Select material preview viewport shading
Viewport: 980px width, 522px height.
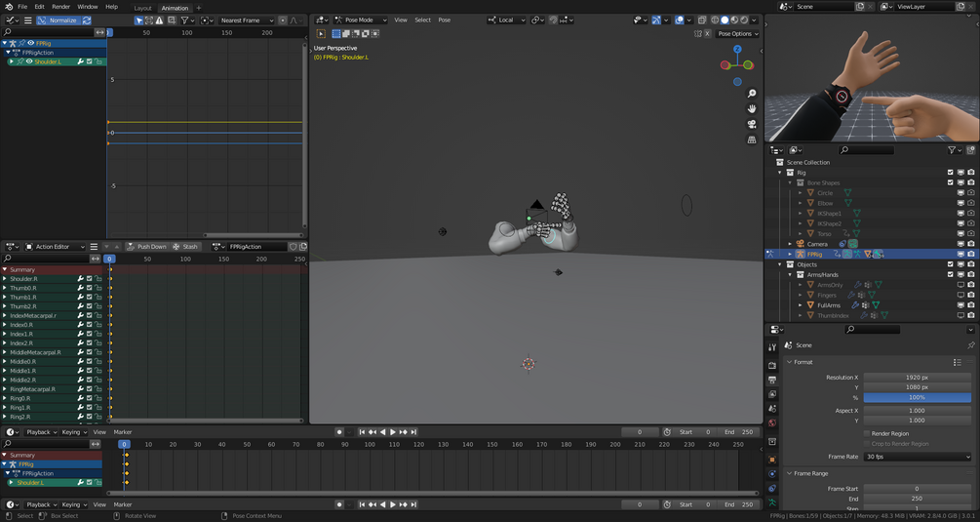click(x=735, y=20)
